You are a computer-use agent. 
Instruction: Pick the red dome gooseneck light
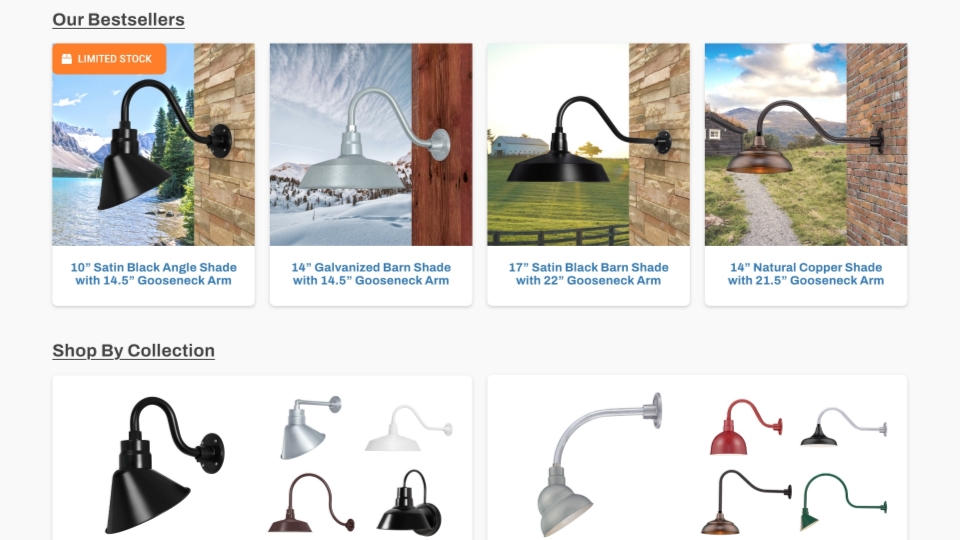tap(746, 427)
